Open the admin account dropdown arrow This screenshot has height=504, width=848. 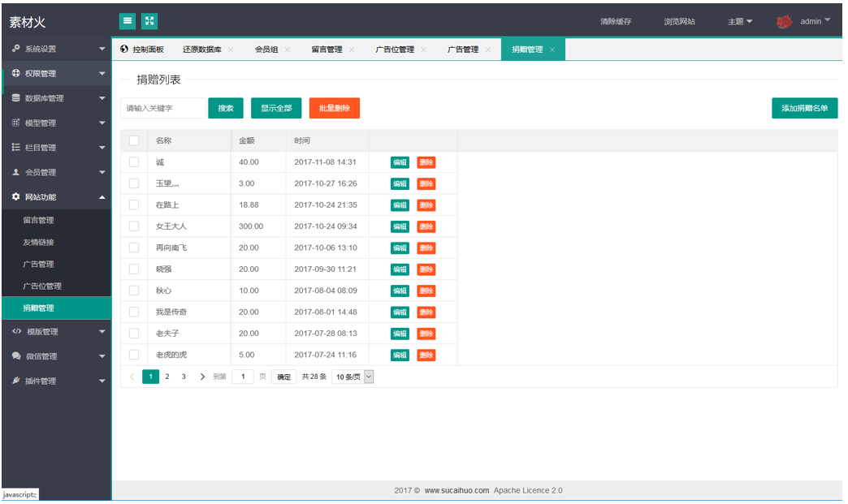point(828,20)
